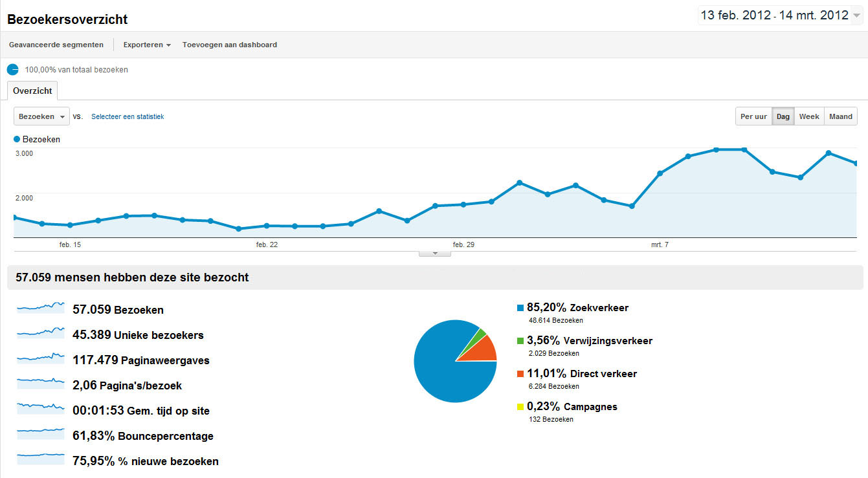The image size is (868, 478).
Task: Click the green Verwijzingsverkeer color swatch
Action: point(520,340)
